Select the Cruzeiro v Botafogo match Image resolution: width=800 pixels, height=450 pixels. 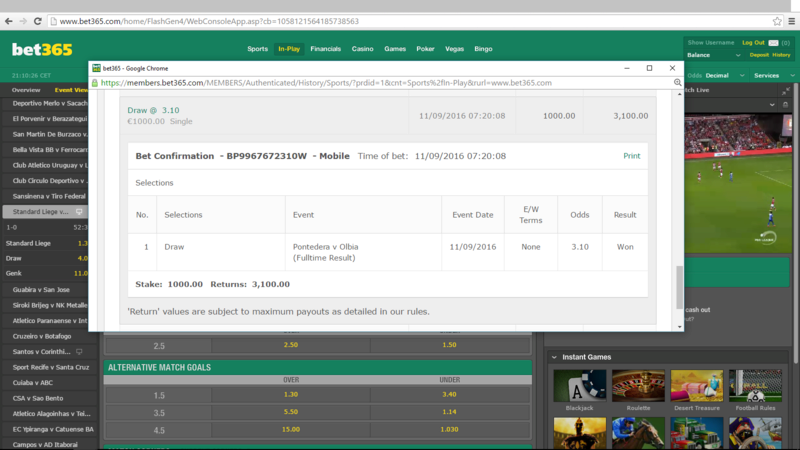[42, 336]
